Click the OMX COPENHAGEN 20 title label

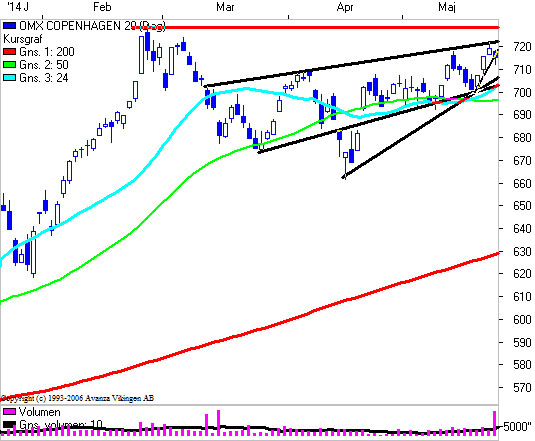pos(92,26)
